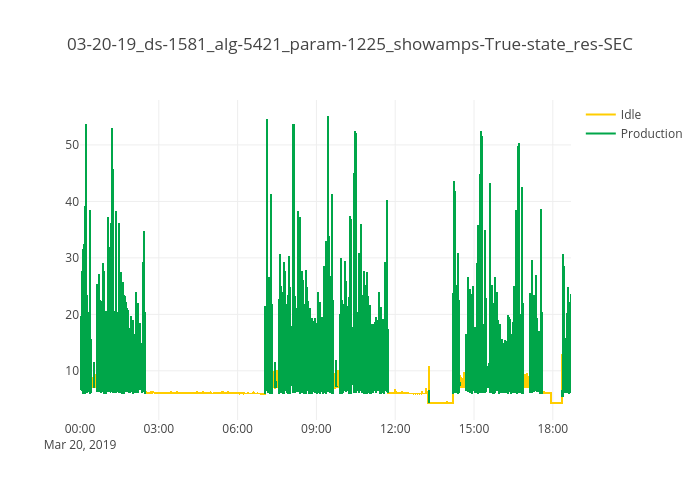The image size is (700, 500).
Task: Click the 15:00 x-axis tick label
Action: tap(474, 429)
